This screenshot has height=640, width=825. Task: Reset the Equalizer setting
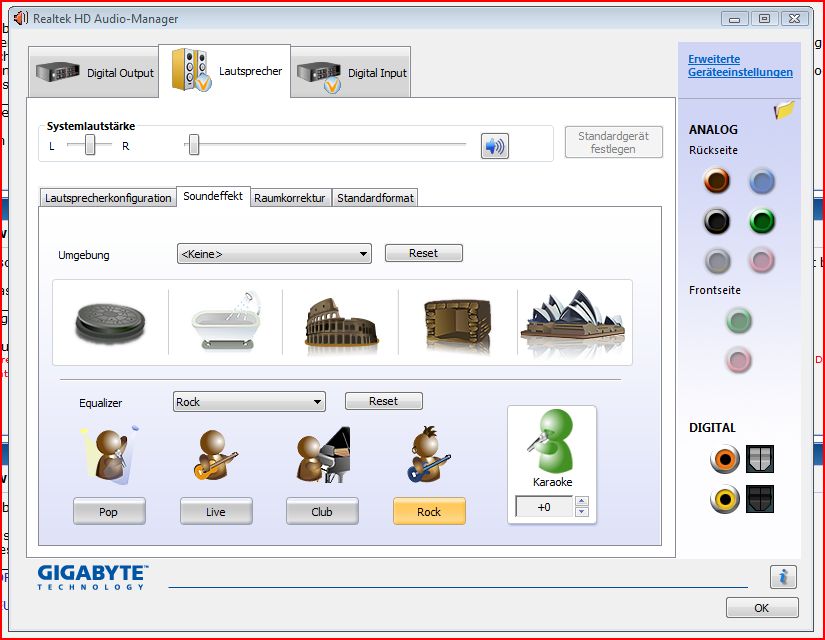pos(384,401)
